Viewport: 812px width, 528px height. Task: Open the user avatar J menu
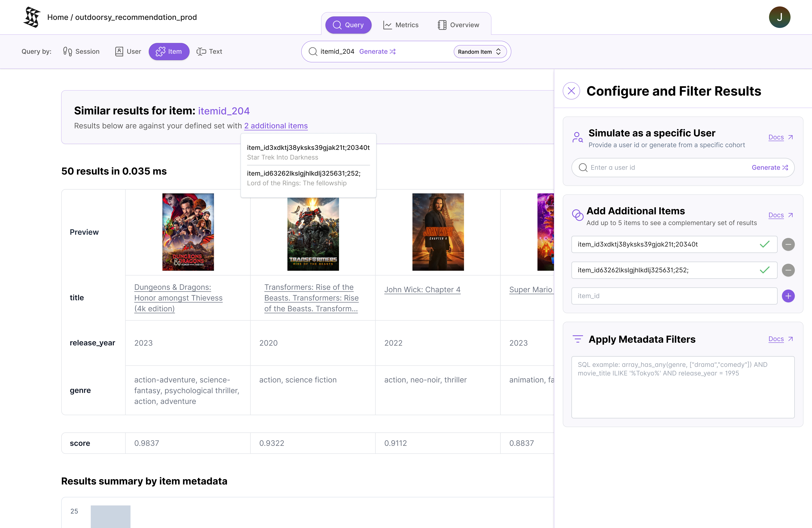click(x=779, y=17)
